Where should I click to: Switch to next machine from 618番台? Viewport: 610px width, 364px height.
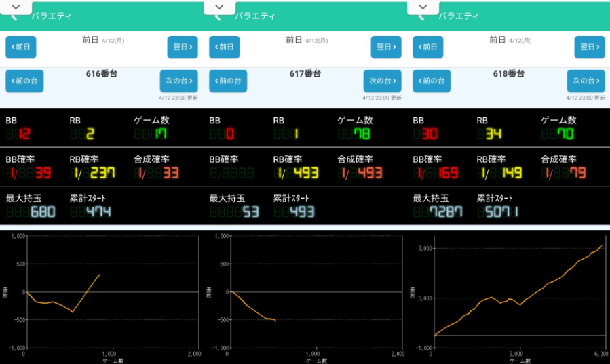pyautogui.click(x=586, y=81)
